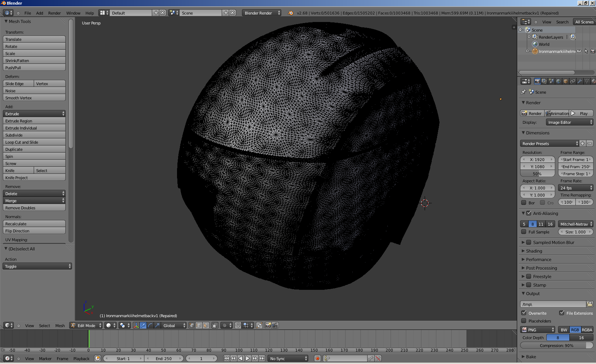Open Blender Render engine dropdown
Viewport: 596px width, 364px height.
tap(262, 13)
